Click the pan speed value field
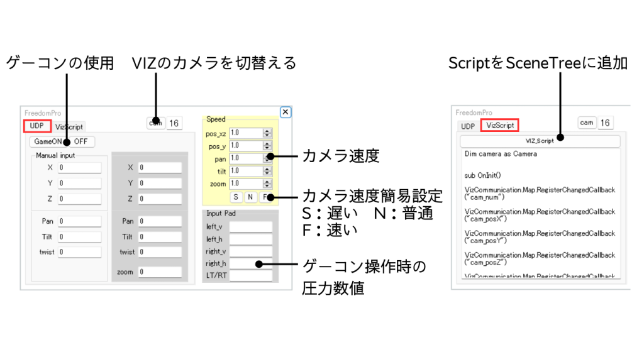The width and height of the screenshot is (644, 362). click(x=245, y=158)
